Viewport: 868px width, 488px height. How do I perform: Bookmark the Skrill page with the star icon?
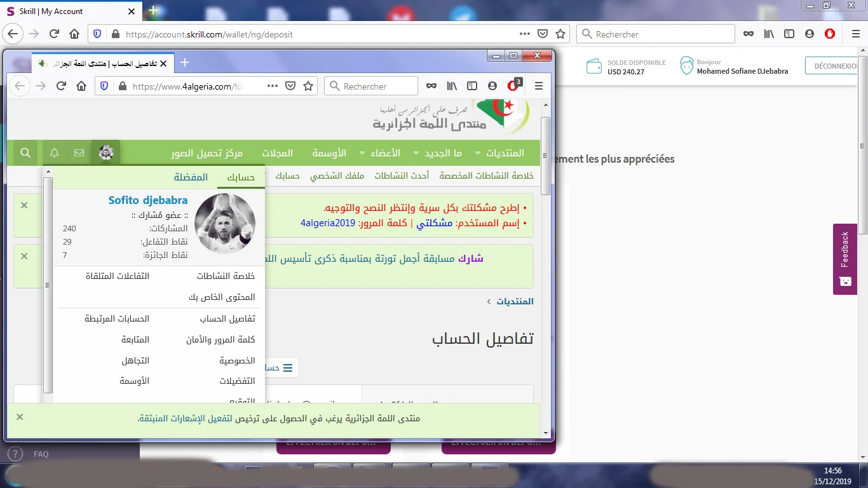tap(560, 34)
